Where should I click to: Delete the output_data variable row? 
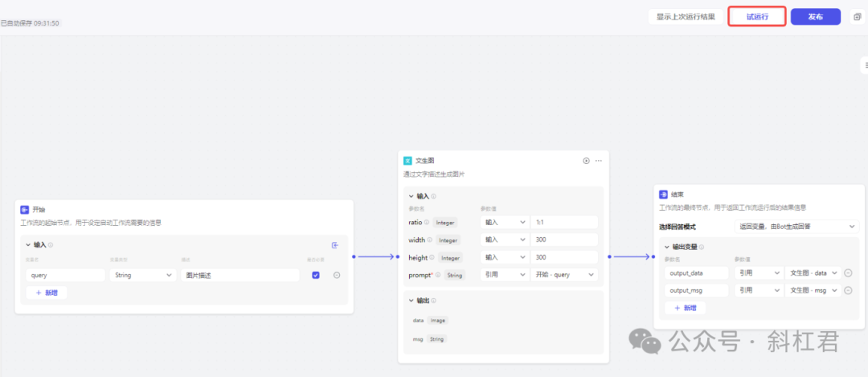848,273
